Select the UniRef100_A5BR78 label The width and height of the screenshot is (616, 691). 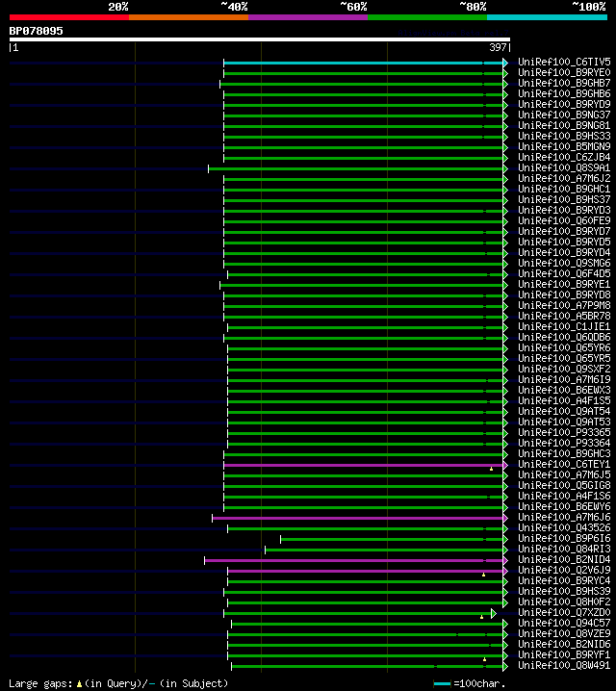[564, 316]
